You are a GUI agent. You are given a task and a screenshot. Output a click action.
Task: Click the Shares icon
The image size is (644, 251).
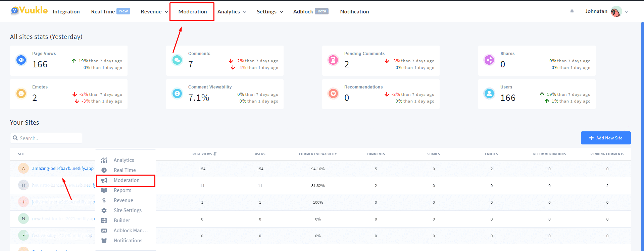(489, 60)
